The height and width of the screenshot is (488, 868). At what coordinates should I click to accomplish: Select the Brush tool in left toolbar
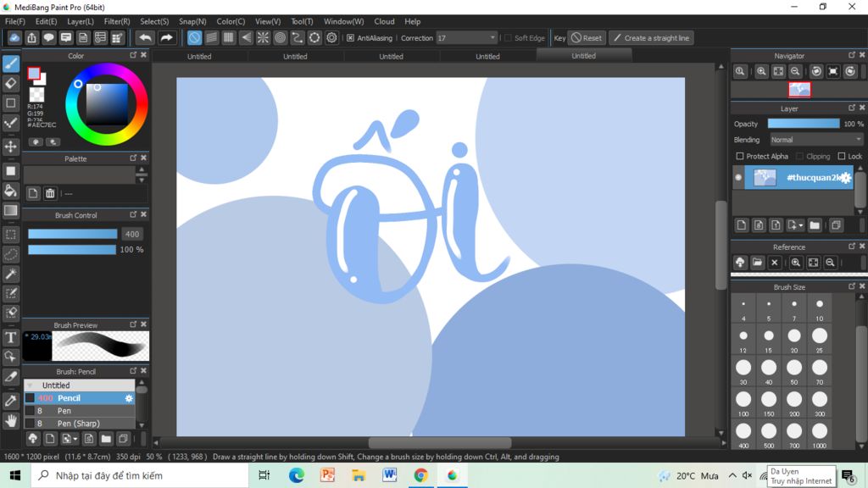(11, 64)
